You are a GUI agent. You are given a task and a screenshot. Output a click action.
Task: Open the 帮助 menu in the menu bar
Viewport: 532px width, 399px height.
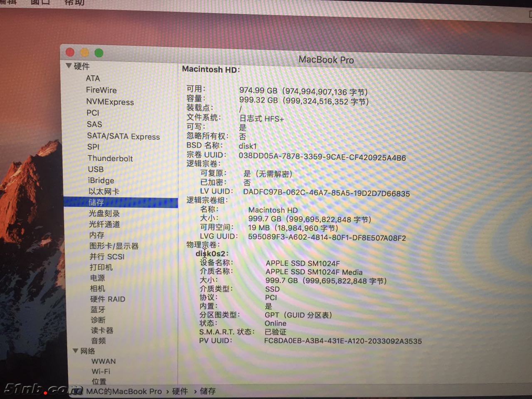74,2
